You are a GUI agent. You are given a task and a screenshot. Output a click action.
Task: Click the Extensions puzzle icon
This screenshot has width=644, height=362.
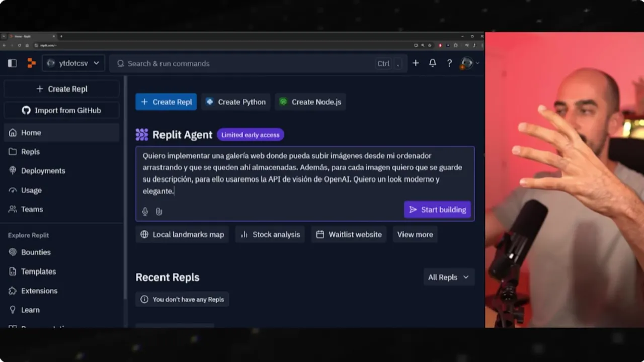(13, 291)
